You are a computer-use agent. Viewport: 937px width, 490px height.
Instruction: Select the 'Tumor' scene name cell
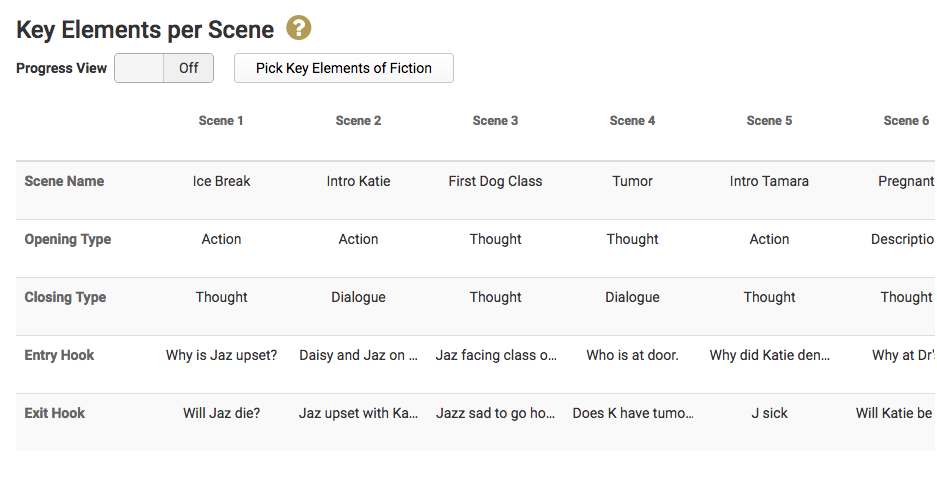(632, 181)
